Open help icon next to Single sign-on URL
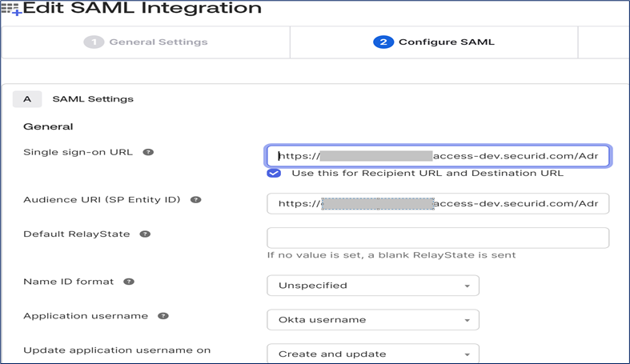 (148, 152)
